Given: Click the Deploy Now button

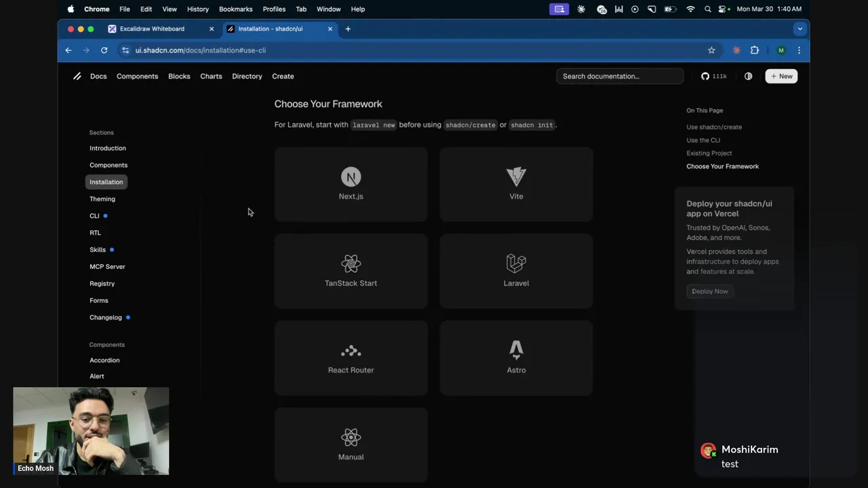Looking at the screenshot, I should [710, 291].
